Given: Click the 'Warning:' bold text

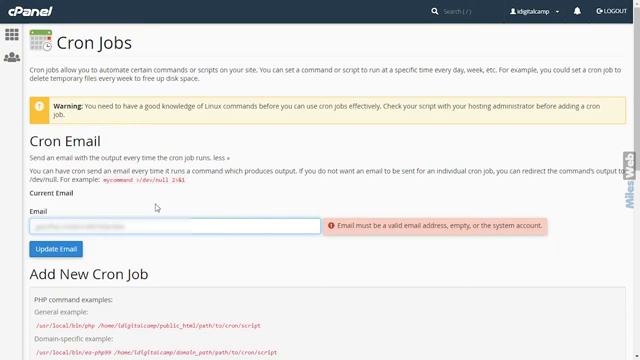Looking at the screenshot, I should 68,106.
